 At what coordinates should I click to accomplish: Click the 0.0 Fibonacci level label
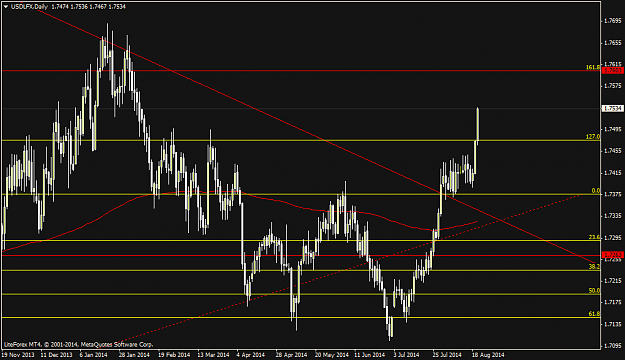[x=596, y=191]
